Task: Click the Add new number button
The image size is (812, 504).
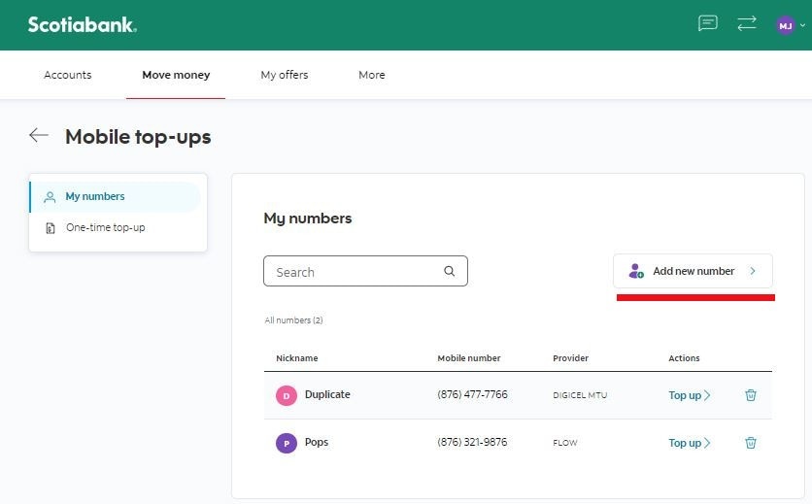Action: coord(693,272)
